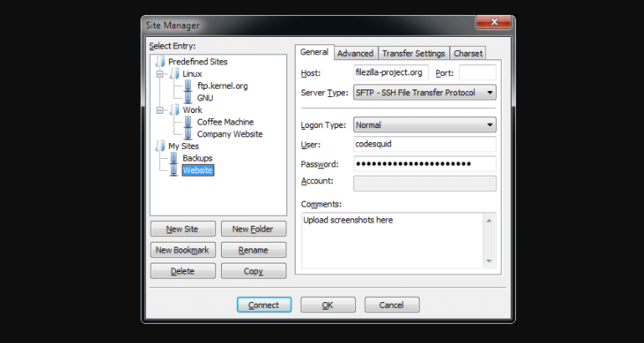Click the Connect button
Screen dimensions: 644x343
(x=264, y=305)
